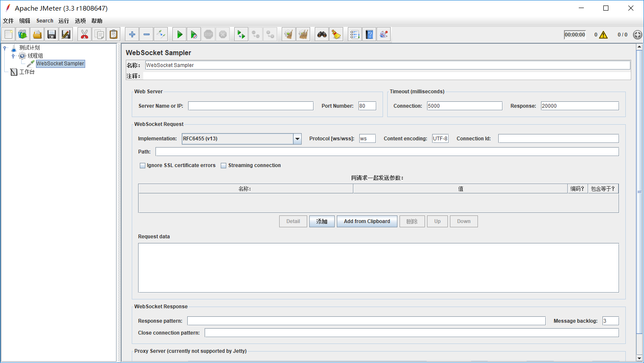Image resolution: width=644 pixels, height=363 pixels.
Task: Click the New test plan toolbar icon
Action: point(8,34)
